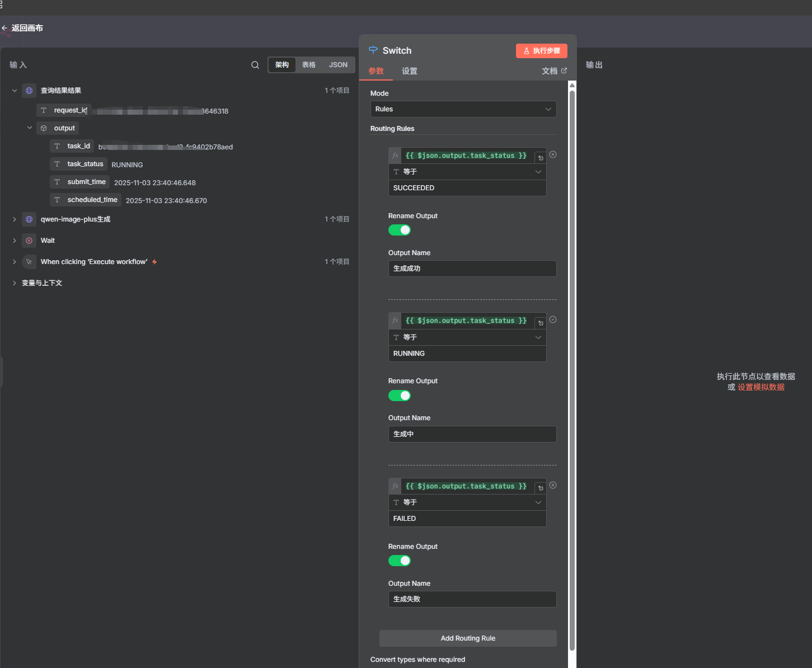Click the check-circle icon beside the RUNNING rule
The height and width of the screenshot is (668, 812).
(553, 319)
